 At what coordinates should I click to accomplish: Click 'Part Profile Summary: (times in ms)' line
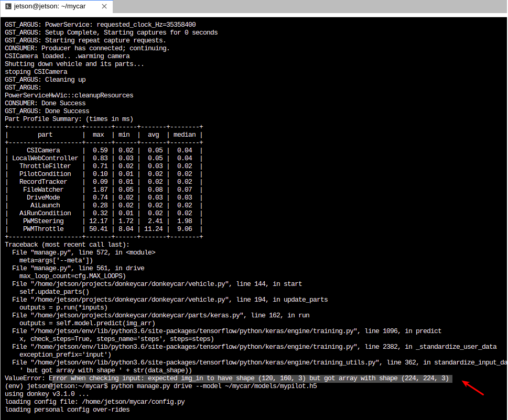point(69,119)
